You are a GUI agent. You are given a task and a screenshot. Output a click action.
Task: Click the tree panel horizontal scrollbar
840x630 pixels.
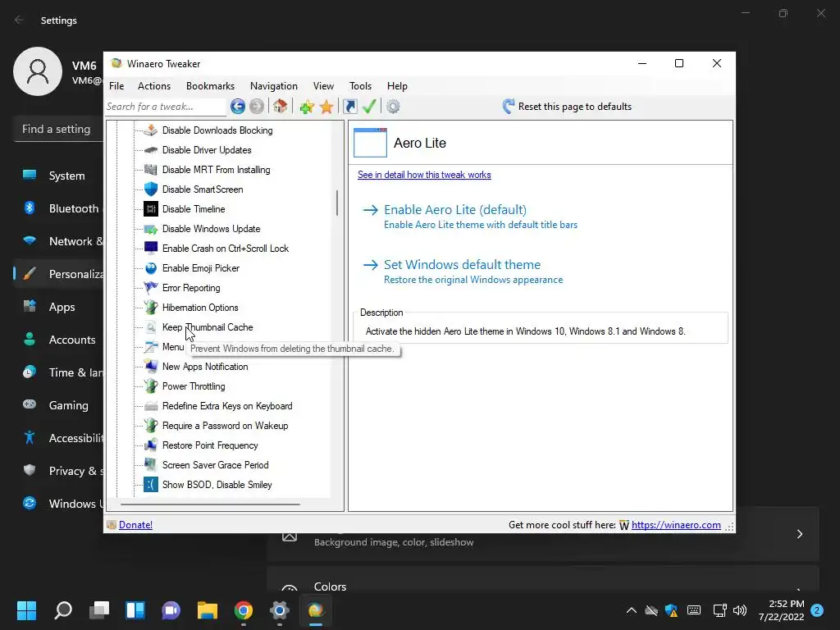pos(210,504)
